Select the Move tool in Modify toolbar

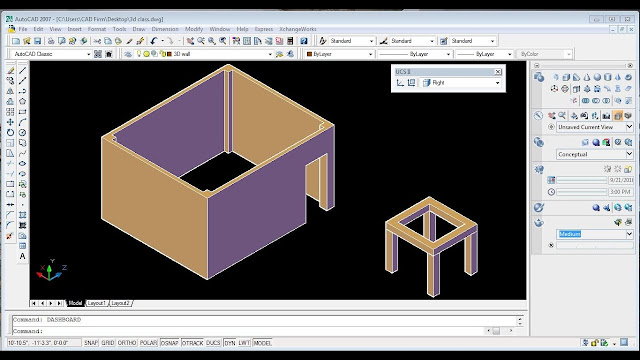[x=10, y=122]
